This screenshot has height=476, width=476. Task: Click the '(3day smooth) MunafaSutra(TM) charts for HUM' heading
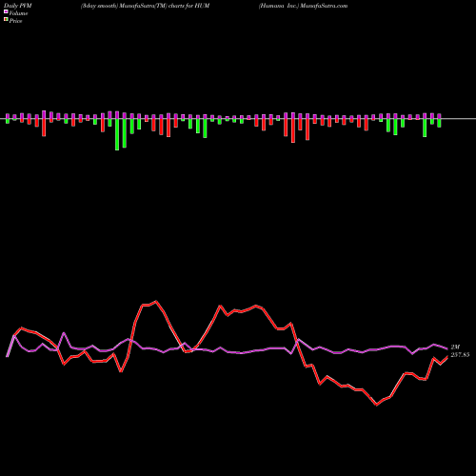coord(145,6)
